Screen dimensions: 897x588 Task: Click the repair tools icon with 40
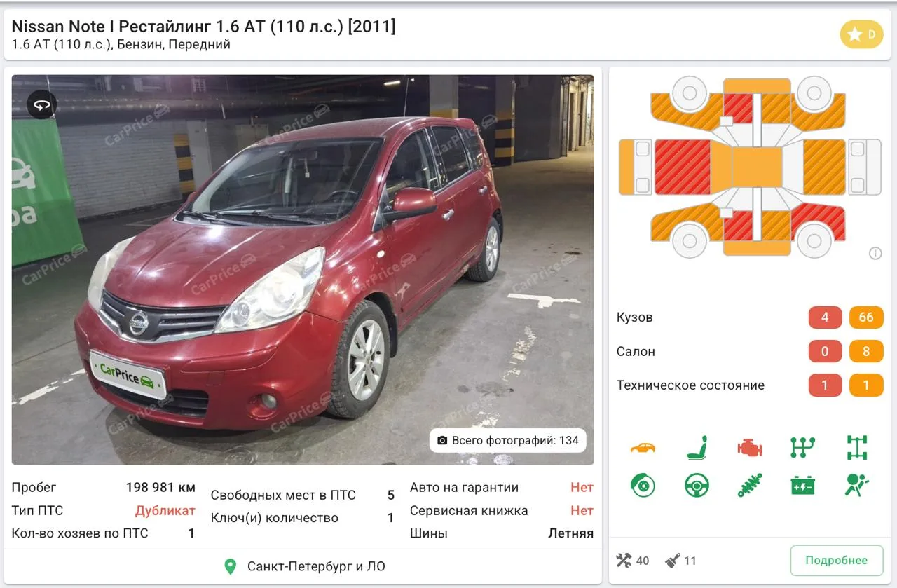pyautogui.click(x=624, y=560)
